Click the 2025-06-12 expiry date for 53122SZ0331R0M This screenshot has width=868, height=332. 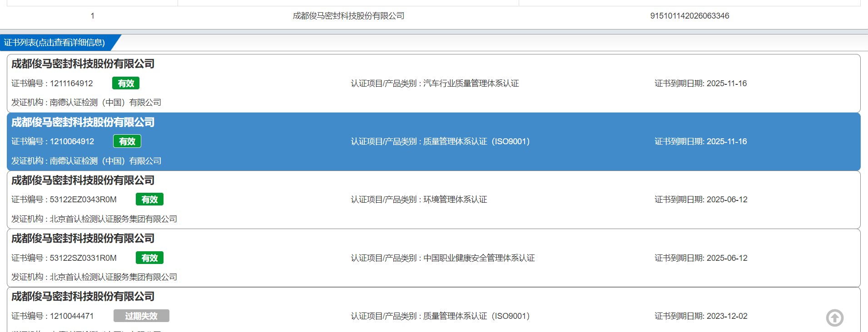click(x=727, y=258)
